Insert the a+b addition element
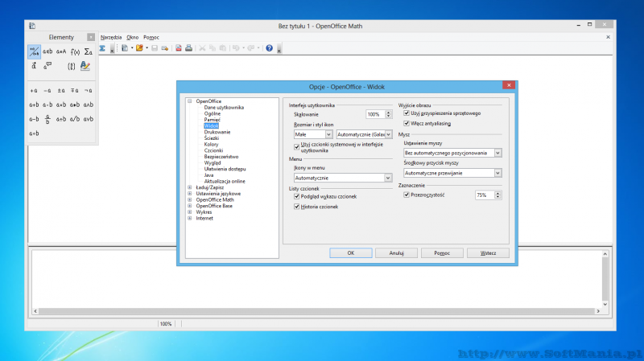The width and height of the screenshot is (644, 361). click(x=34, y=105)
